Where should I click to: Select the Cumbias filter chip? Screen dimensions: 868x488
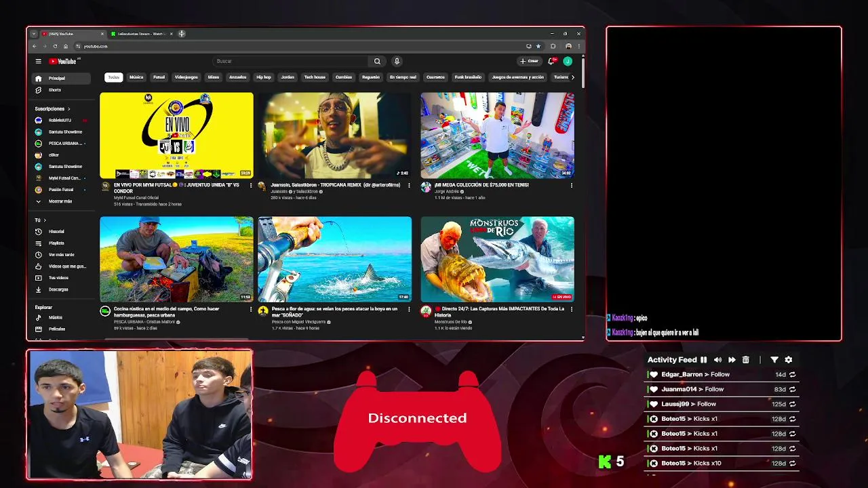[x=344, y=77]
